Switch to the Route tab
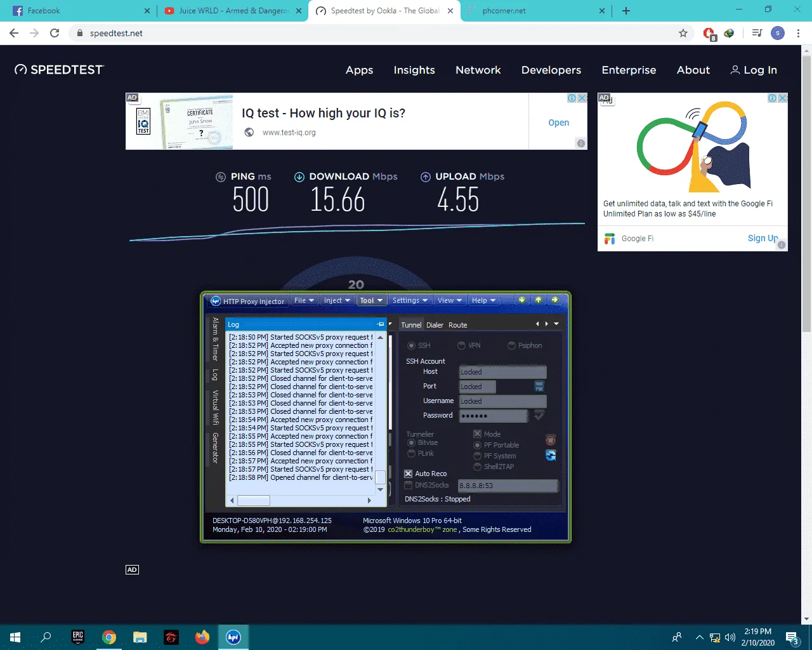The width and height of the screenshot is (812, 650). (457, 325)
